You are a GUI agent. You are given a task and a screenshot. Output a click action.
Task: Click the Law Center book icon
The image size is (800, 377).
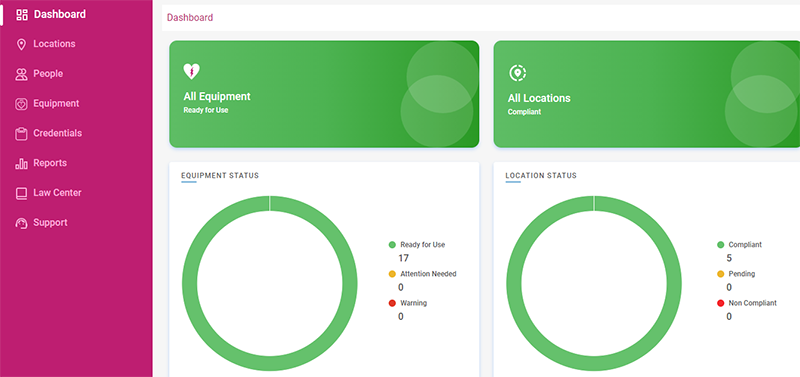pos(21,193)
